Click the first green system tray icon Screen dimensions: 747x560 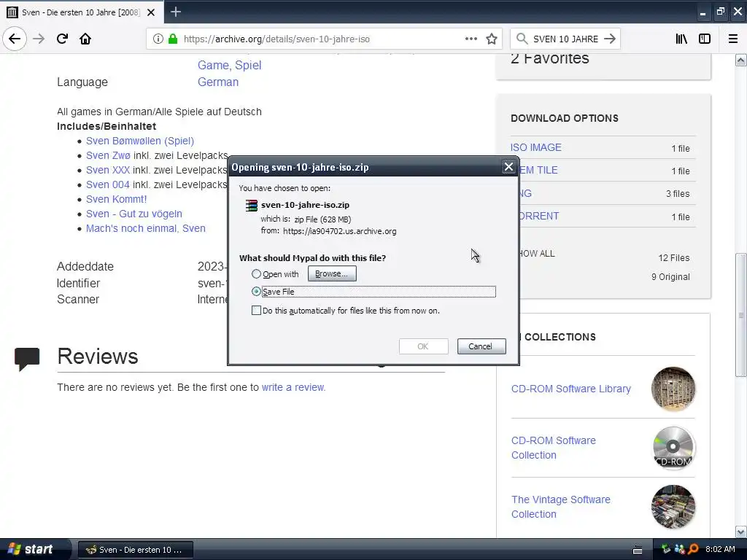tap(665, 549)
